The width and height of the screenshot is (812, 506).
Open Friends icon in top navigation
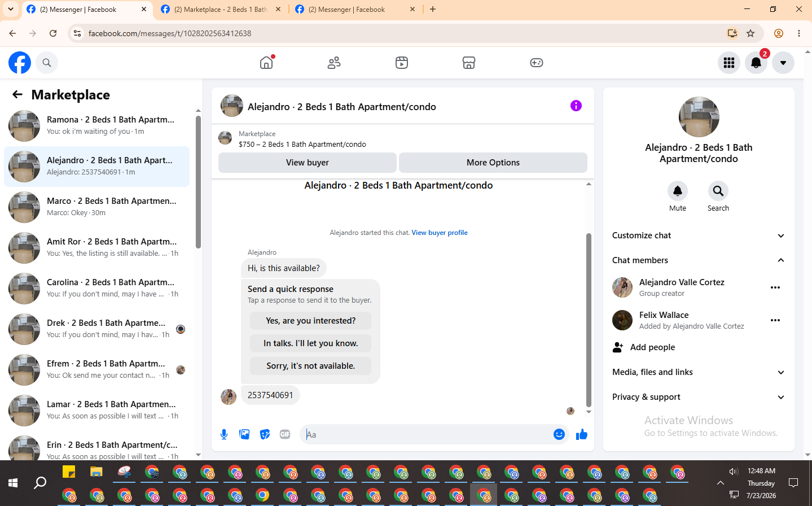[334, 63]
